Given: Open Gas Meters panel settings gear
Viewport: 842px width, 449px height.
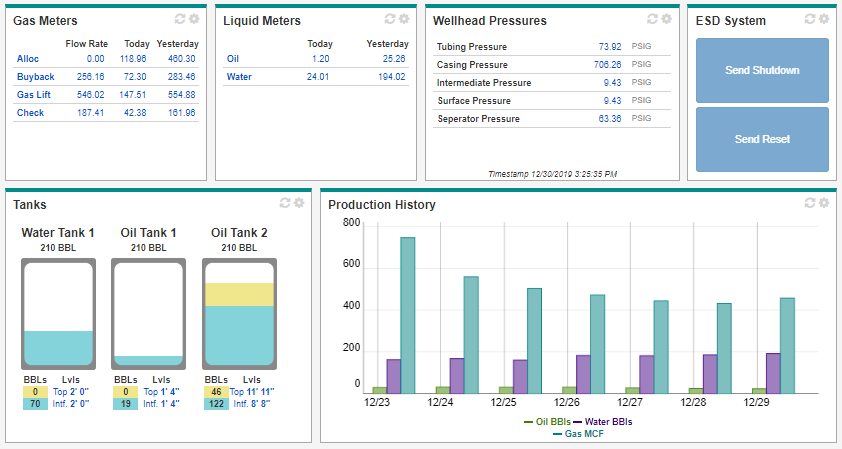Looking at the screenshot, I should [x=193, y=19].
